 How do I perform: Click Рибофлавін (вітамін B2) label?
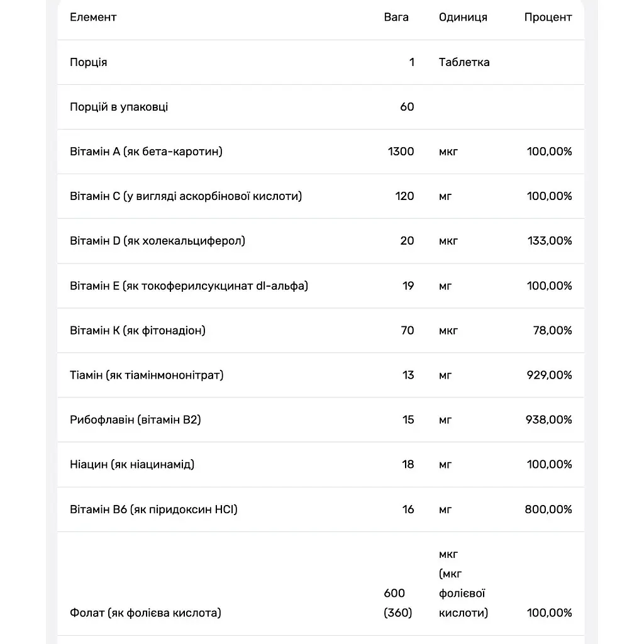click(x=135, y=419)
